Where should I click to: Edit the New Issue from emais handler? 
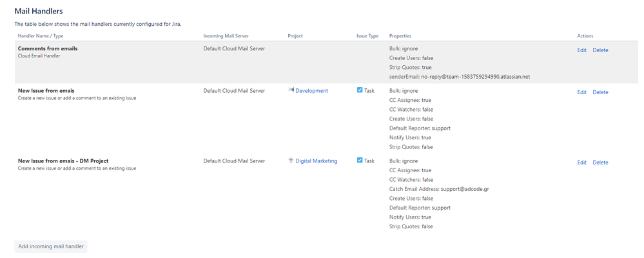[581, 92]
